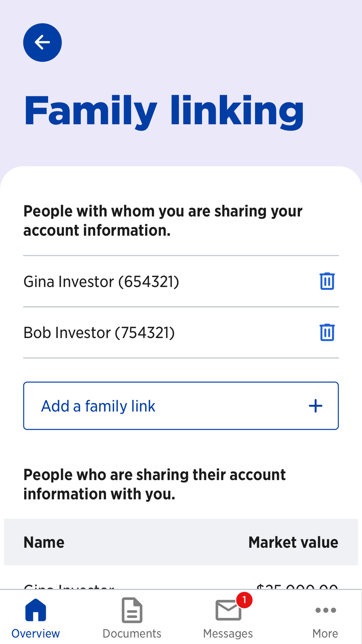Select the Gina Investor (654321) entry

click(x=101, y=282)
